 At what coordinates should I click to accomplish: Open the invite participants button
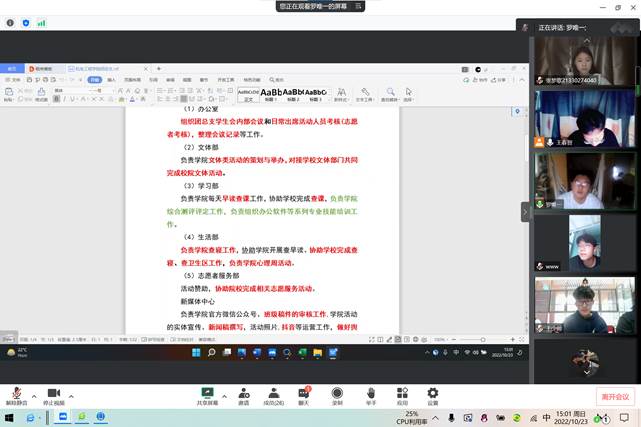pyautogui.click(x=244, y=396)
